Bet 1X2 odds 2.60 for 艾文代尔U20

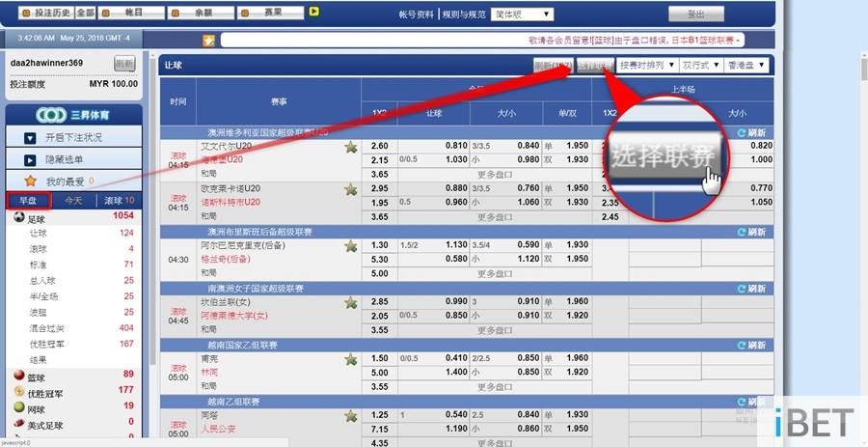tap(380, 146)
